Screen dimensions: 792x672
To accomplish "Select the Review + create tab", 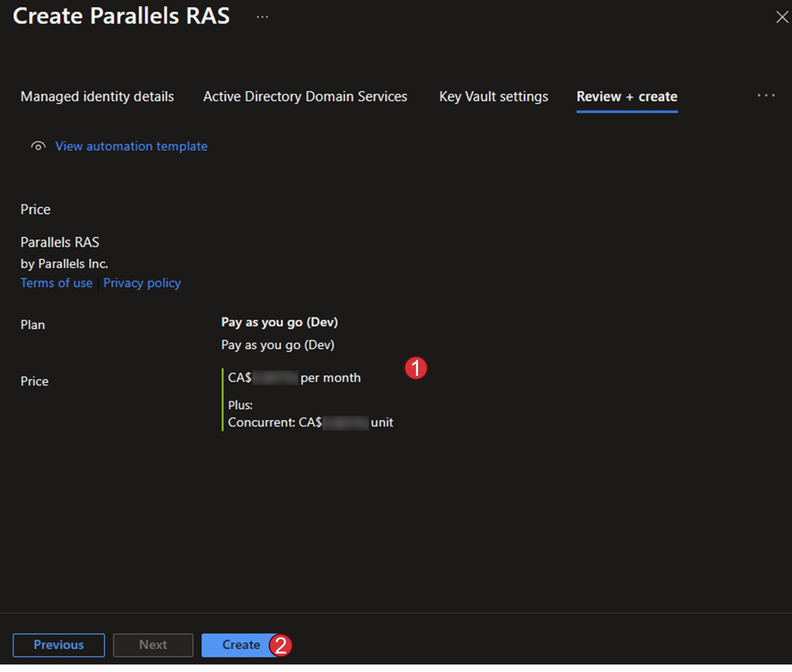I will pos(627,97).
